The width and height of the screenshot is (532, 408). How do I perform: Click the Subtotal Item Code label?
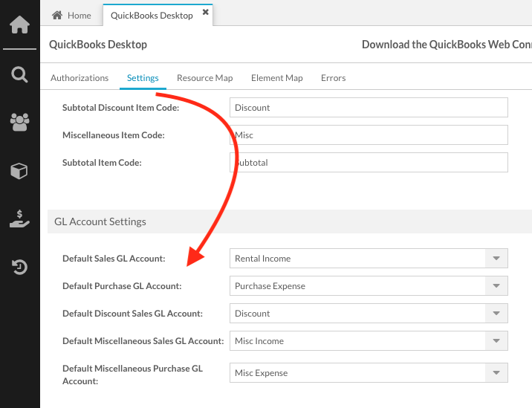[102, 163]
